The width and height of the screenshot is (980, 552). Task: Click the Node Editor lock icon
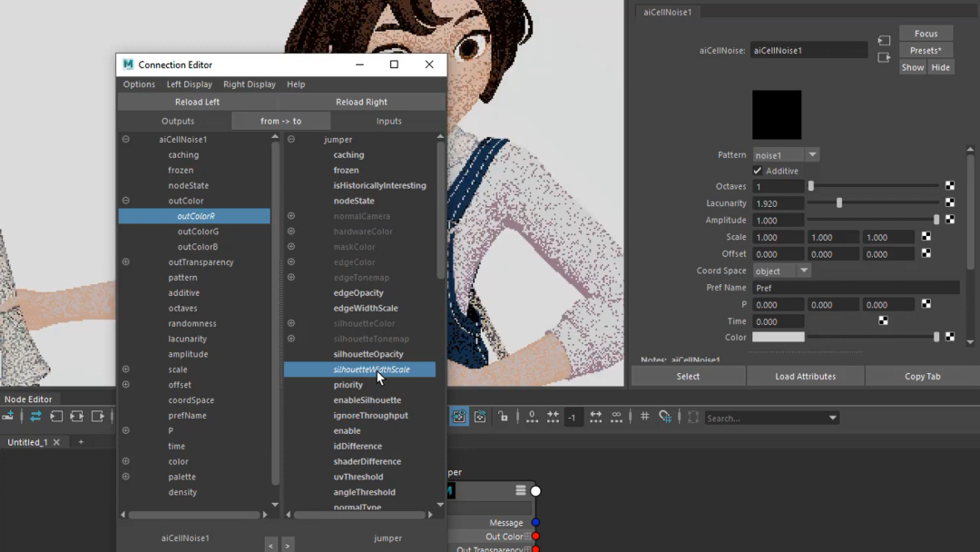pos(503,417)
